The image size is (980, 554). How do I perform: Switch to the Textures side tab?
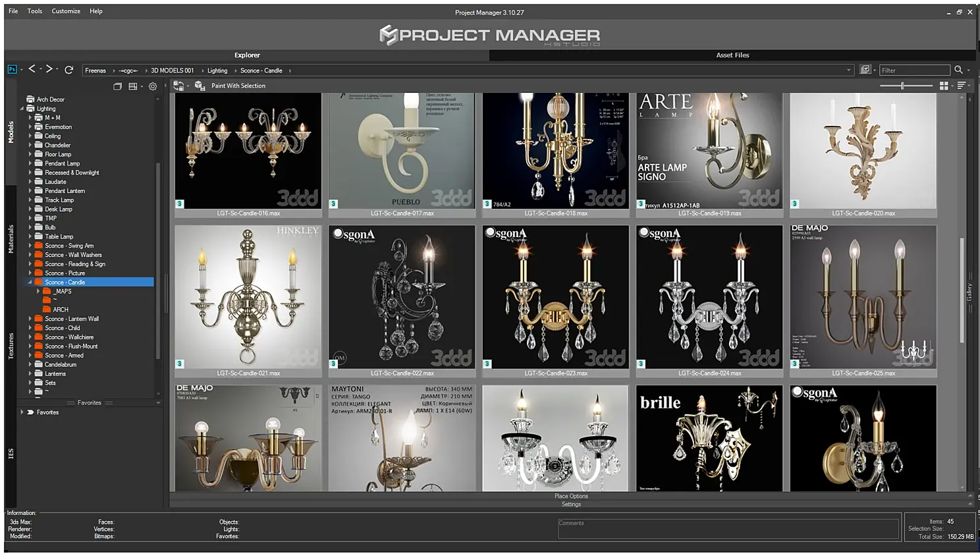click(11, 346)
